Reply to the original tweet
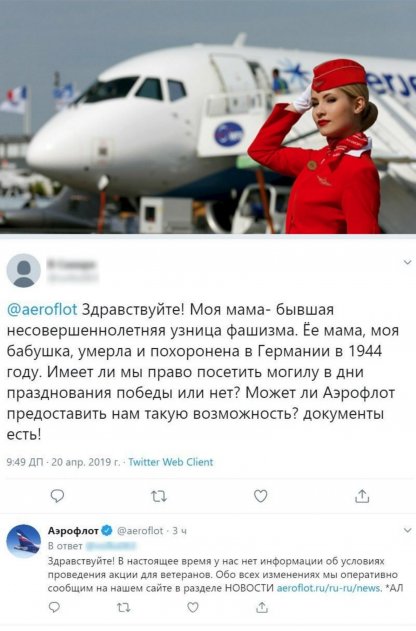This screenshot has width=416, height=631. [x=57, y=496]
